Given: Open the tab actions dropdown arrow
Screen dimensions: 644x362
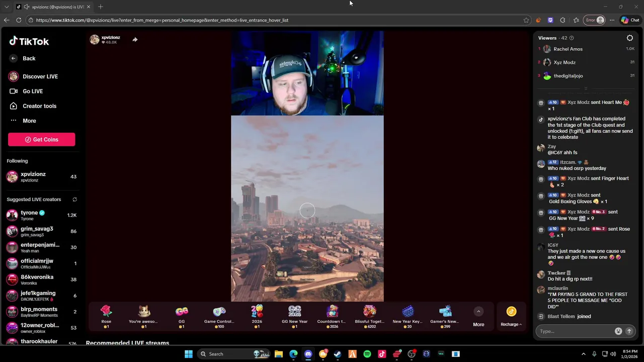Looking at the screenshot, I should (7, 7).
